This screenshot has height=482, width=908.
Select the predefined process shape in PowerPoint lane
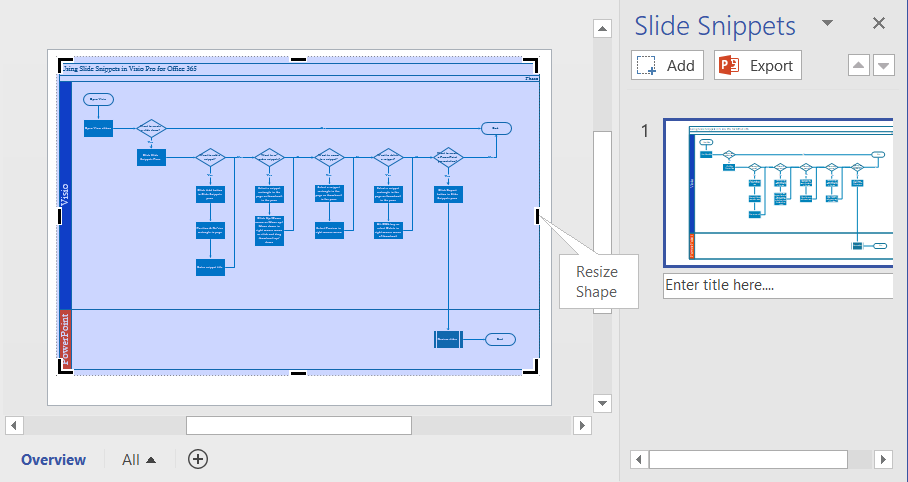point(448,339)
